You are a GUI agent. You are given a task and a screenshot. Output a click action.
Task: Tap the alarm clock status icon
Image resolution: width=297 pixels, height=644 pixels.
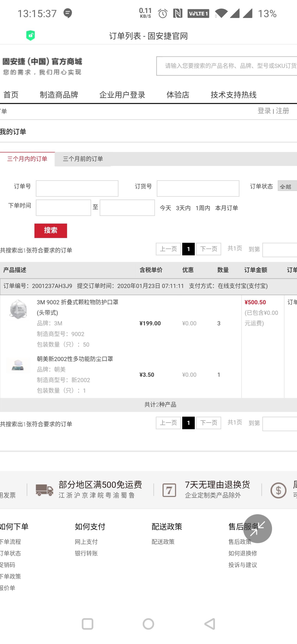(x=162, y=13)
